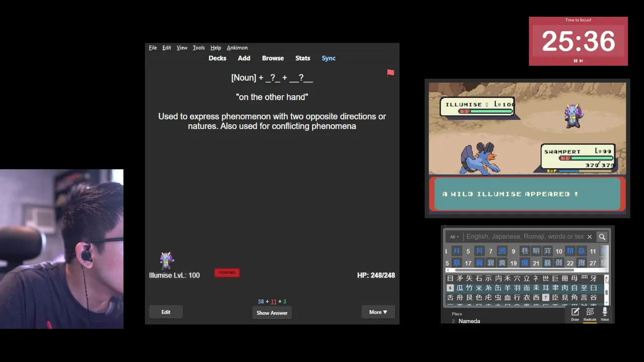Open the Browse view
644x362 pixels.
[273, 58]
